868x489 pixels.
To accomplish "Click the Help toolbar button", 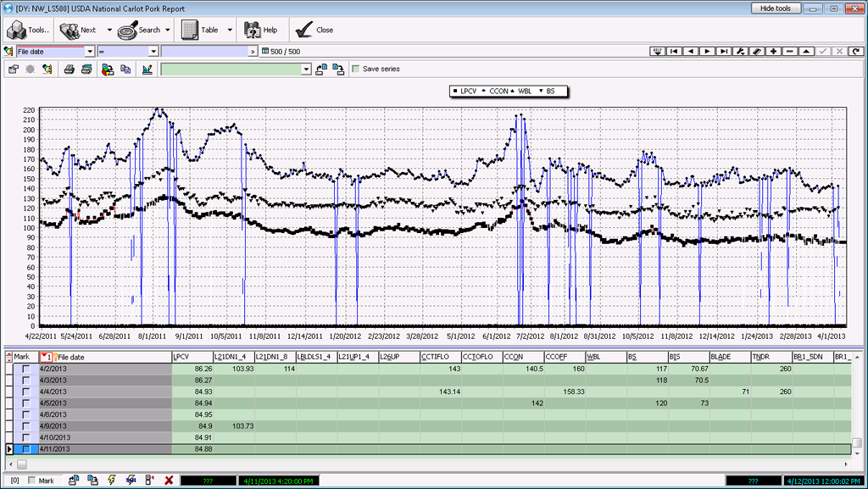I will click(261, 30).
